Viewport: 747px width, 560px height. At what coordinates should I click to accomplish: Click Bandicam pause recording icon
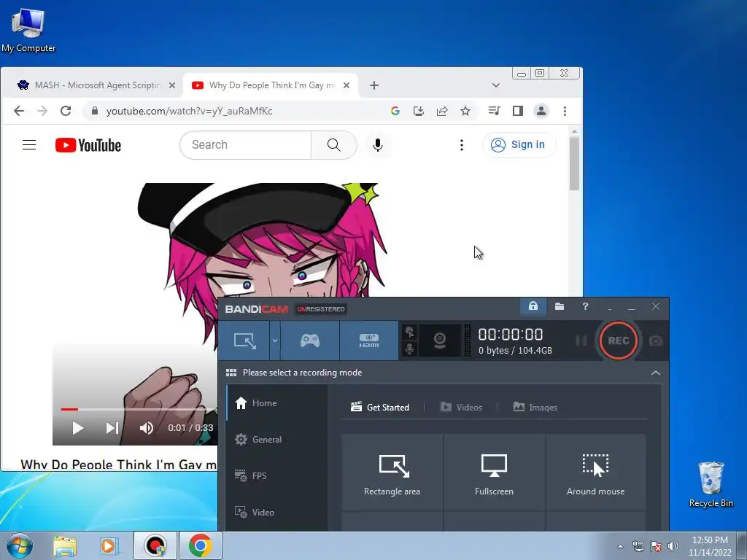click(581, 341)
